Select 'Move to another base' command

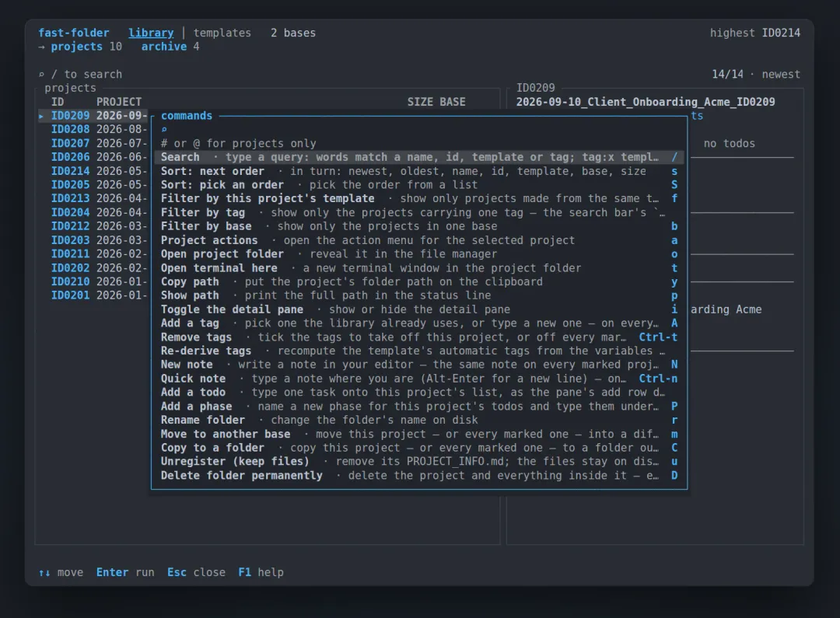click(419, 435)
